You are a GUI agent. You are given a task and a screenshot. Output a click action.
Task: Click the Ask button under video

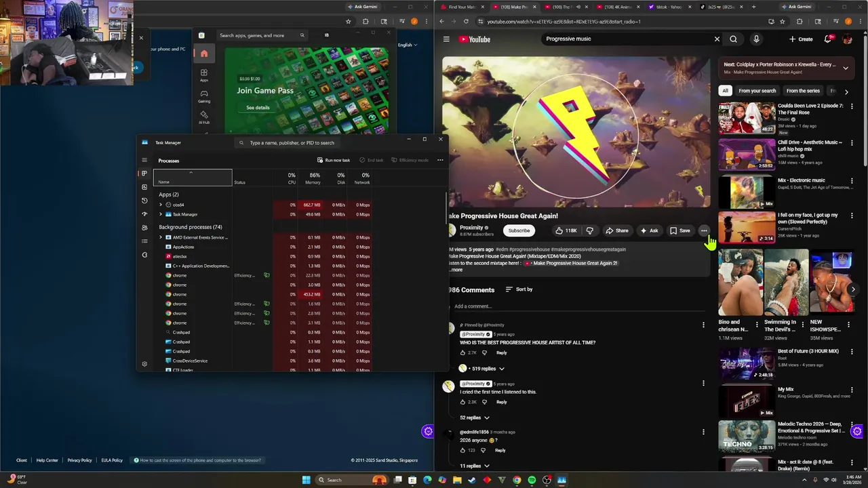[649, 230]
